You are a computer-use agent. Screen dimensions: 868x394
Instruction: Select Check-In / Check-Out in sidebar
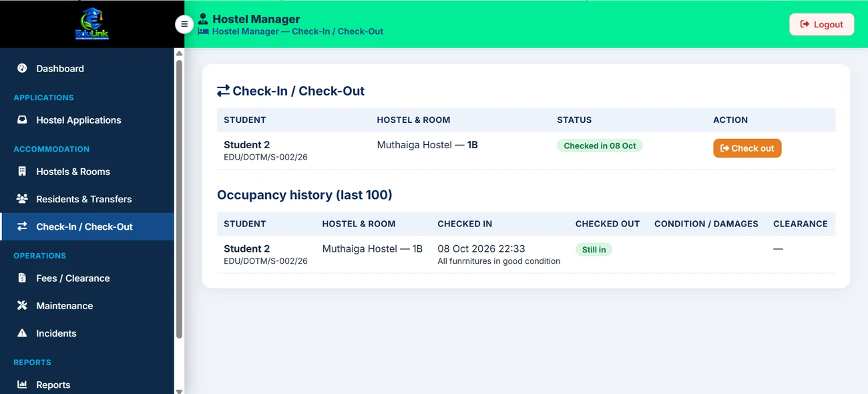click(x=87, y=226)
